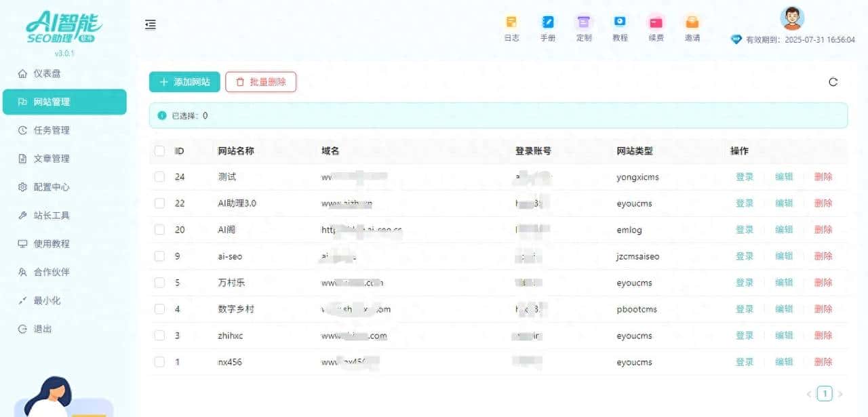Image resolution: width=868 pixels, height=417 pixels.
Task: Click the user avatar in top right
Action: point(790,20)
